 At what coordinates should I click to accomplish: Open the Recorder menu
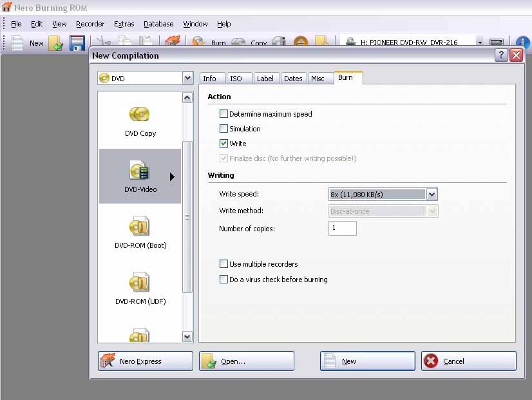(90, 24)
